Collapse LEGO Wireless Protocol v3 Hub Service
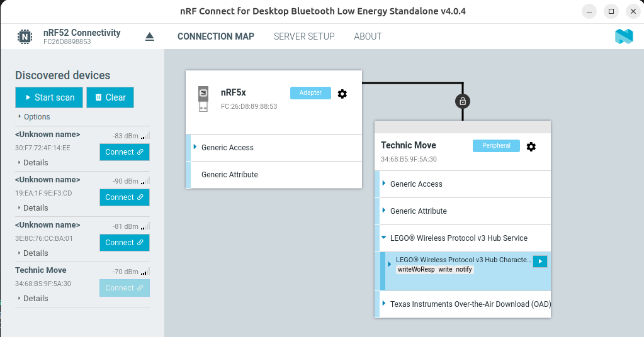Screen dimensions: 644x337 point(385,238)
